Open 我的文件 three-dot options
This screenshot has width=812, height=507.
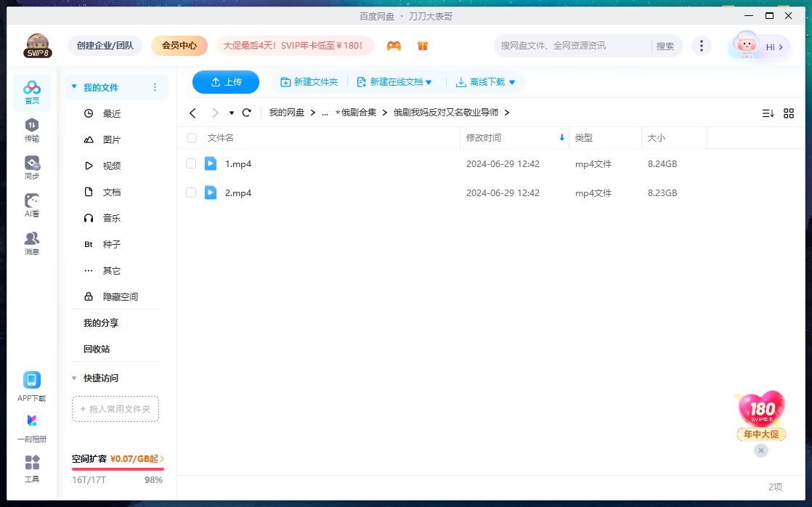click(155, 87)
